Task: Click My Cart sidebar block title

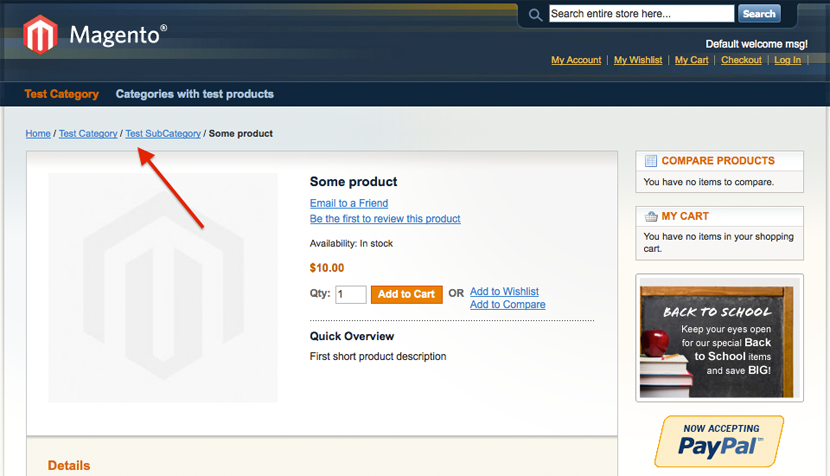Action: [685, 217]
